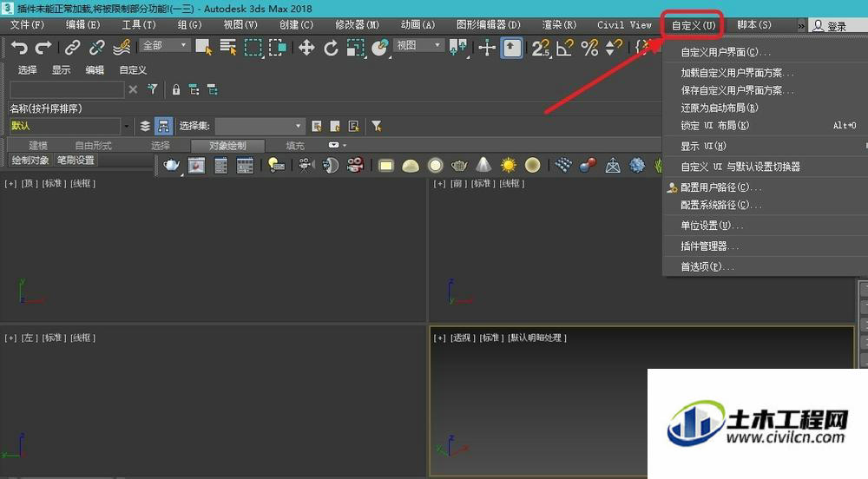Image resolution: width=868 pixels, height=479 pixels.
Task: Click the Bind to Space Warp icon
Action: coord(122,48)
